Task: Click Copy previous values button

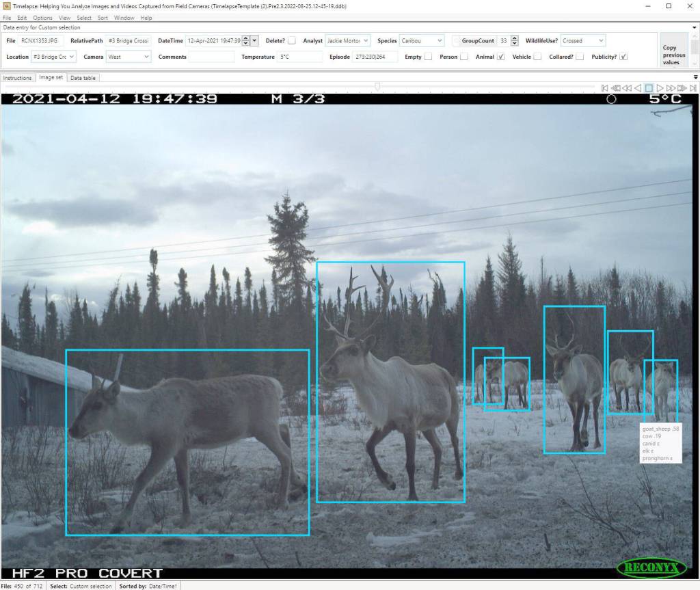Action: coord(673,55)
